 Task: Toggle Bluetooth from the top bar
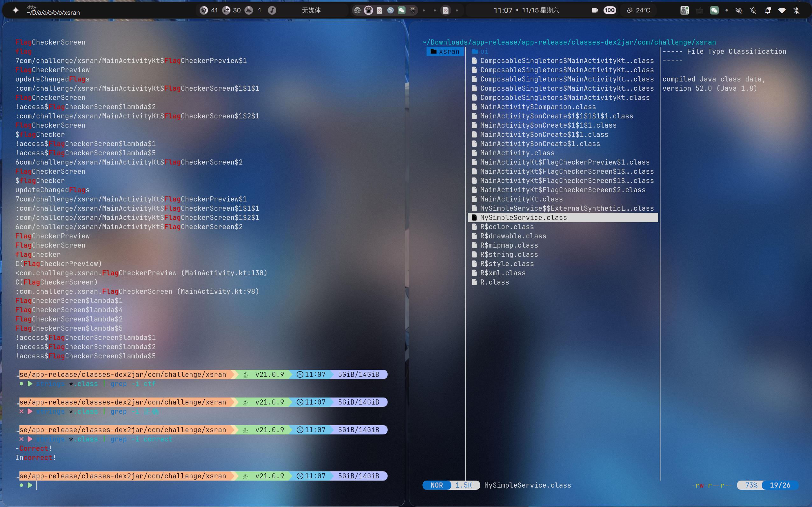click(x=797, y=11)
